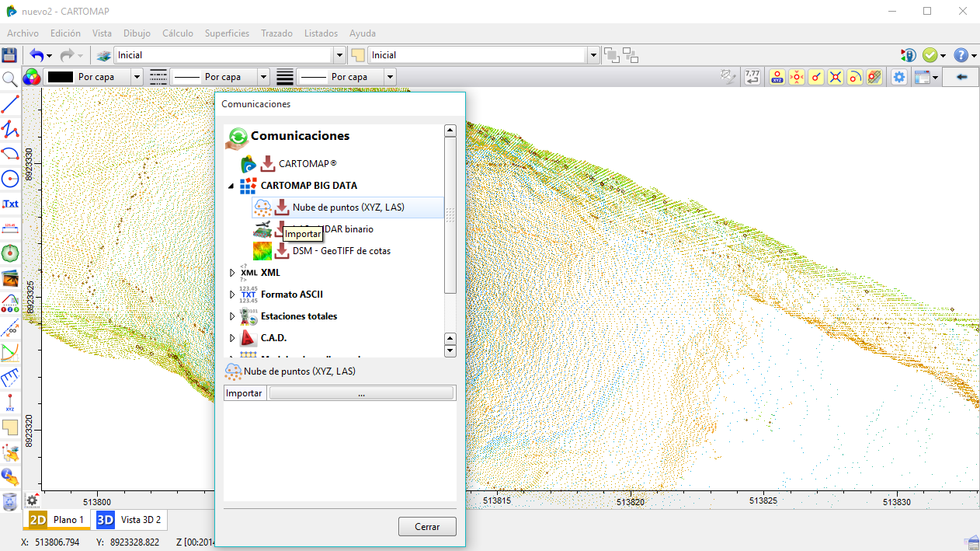
Task: Open the line type Por capa dropdown
Action: pos(263,77)
